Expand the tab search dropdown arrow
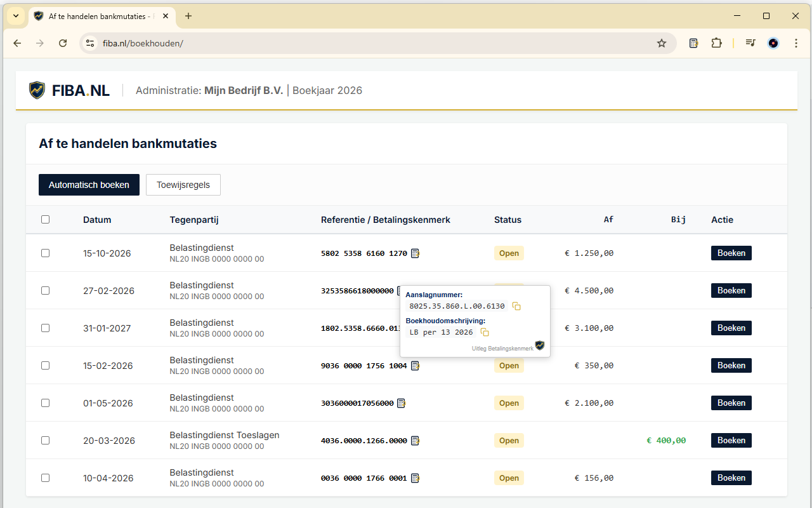 point(15,16)
